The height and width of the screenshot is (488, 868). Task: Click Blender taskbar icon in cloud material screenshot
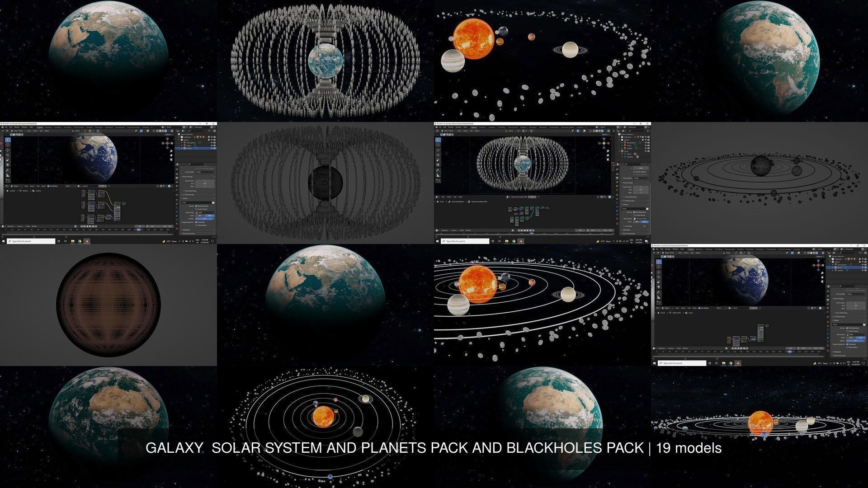point(738,363)
